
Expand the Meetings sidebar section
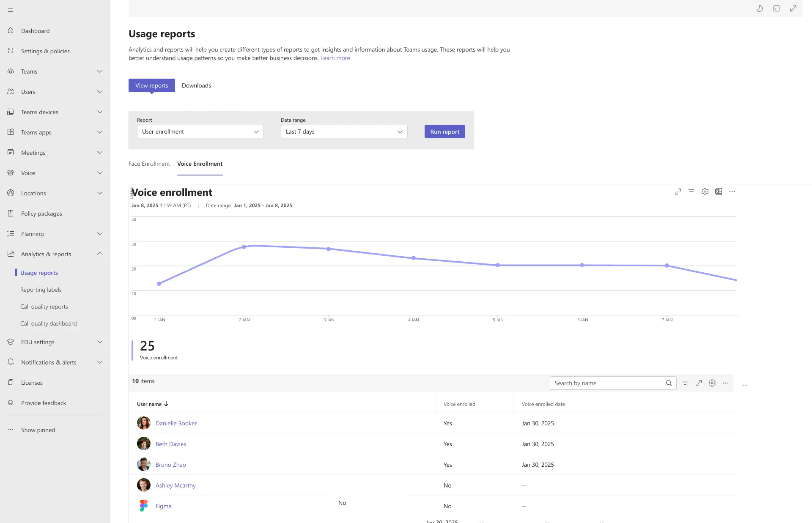click(x=100, y=153)
